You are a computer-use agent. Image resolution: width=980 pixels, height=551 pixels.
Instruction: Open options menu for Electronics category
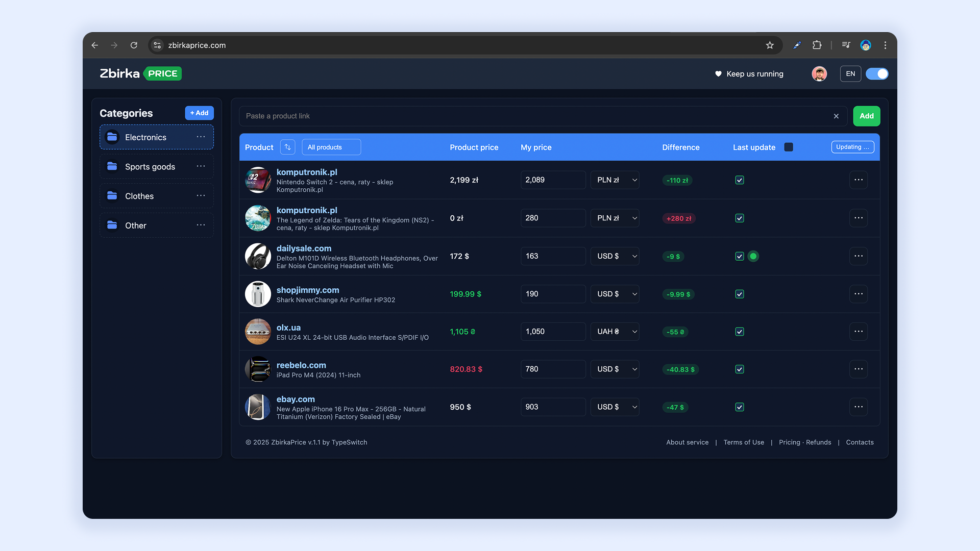[201, 137]
